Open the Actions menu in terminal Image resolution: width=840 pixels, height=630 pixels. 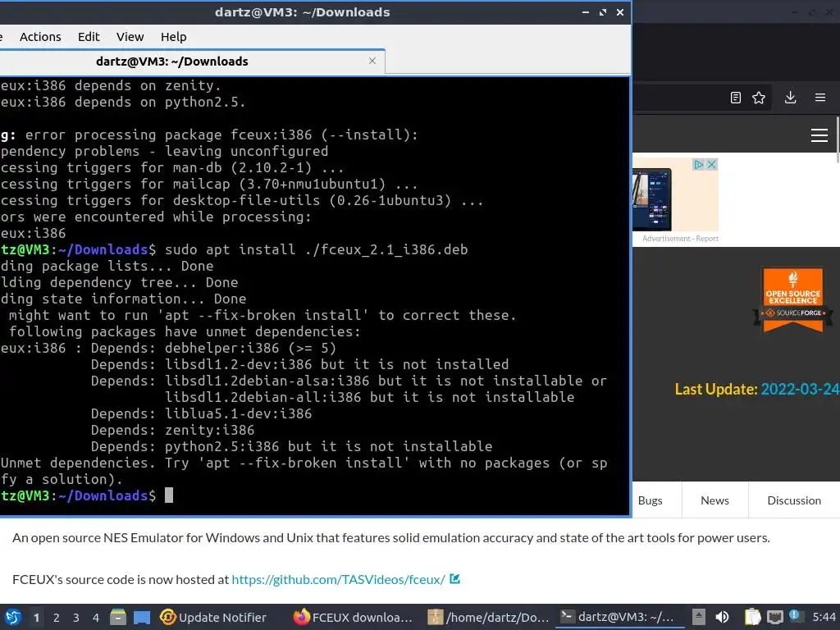click(40, 37)
